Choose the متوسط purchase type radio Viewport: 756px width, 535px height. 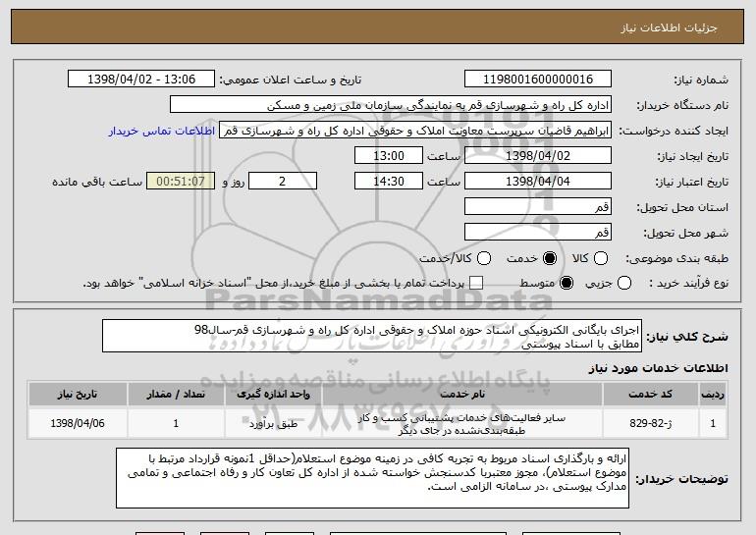[x=567, y=284]
